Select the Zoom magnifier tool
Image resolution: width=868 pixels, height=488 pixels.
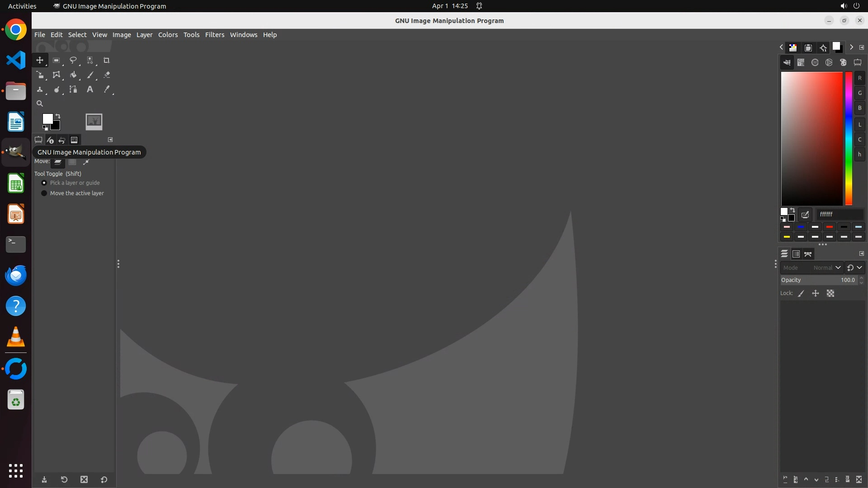pos(40,103)
